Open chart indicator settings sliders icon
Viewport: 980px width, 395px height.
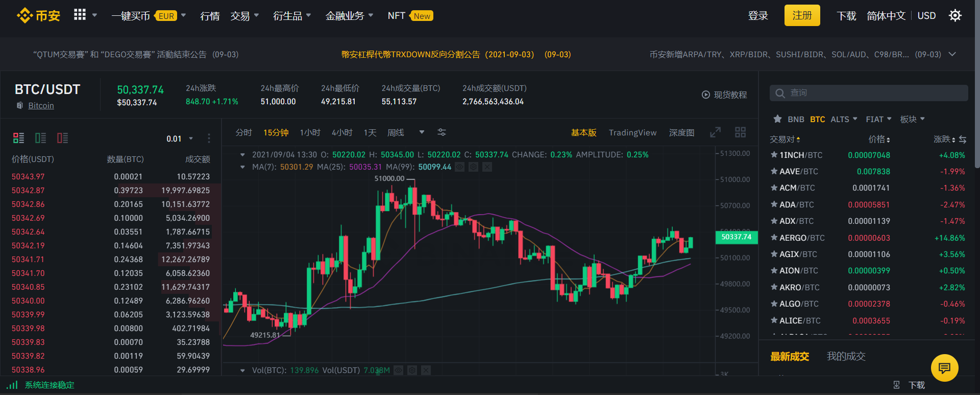pyautogui.click(x=442, y=132)
